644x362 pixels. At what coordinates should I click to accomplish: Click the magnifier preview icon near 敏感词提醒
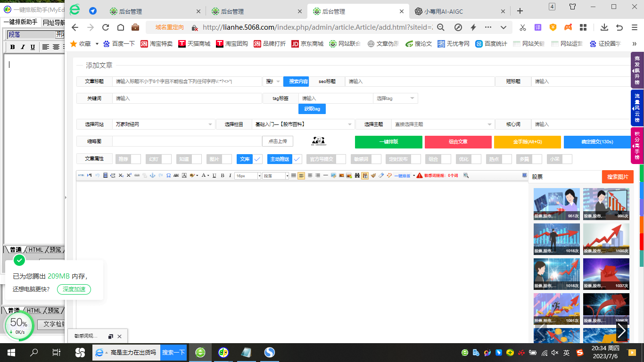(466, 176)
